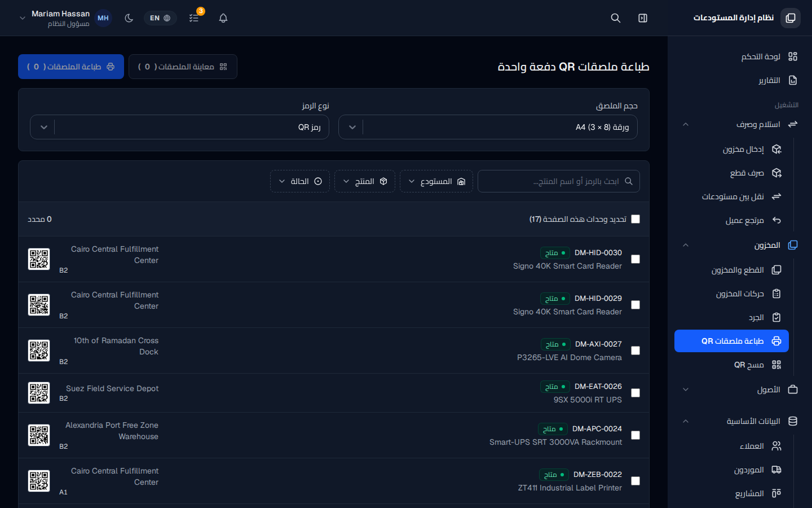Open QR code for DM-HID-0029
Screen dimensions: 812x508
[39, 305]
